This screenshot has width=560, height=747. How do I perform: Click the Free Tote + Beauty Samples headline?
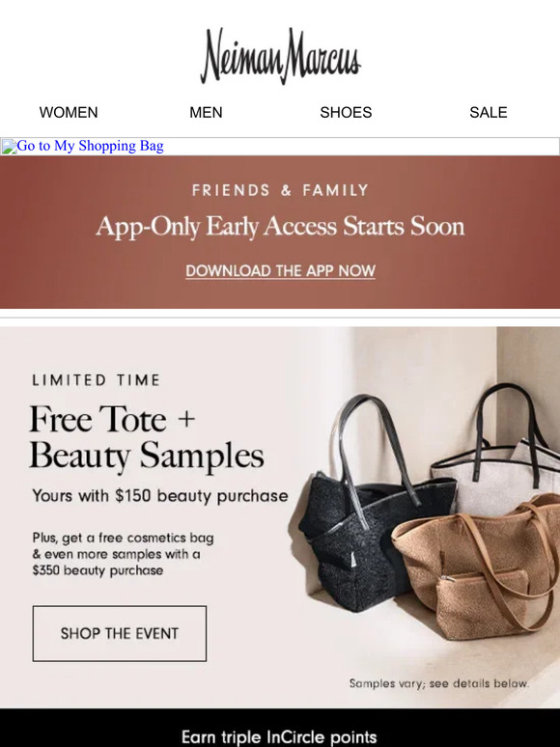147,437
